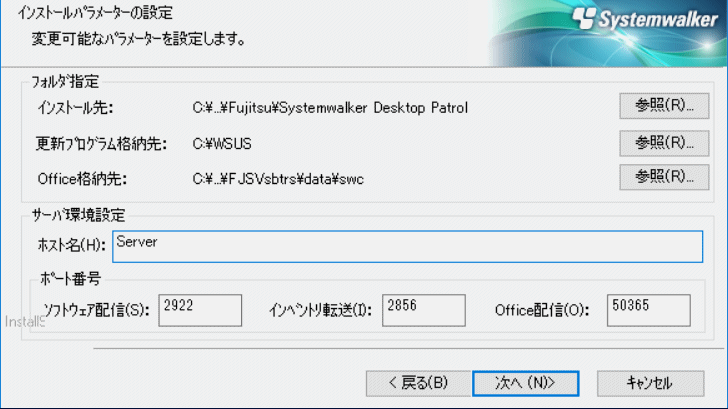The image size is (728, 409).
Task: Cancel setup with キャンセル button
Action: tap(650, 383)
